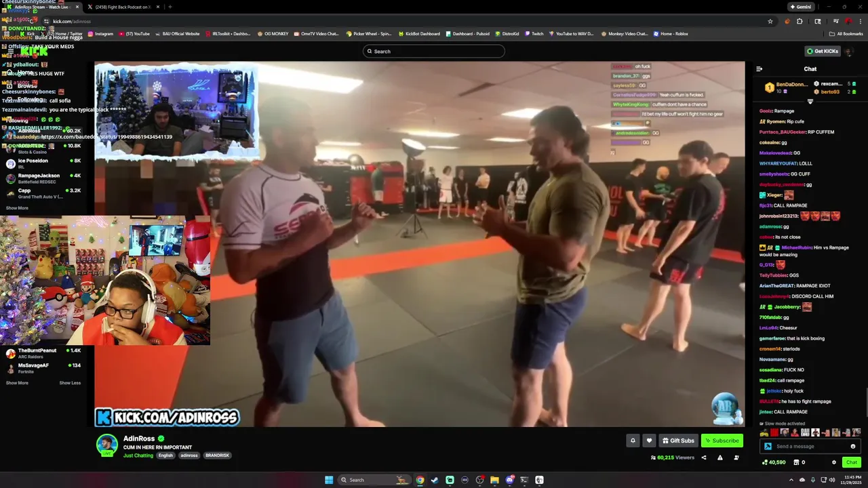Click the chat identity hammer badge

[768, 446]
